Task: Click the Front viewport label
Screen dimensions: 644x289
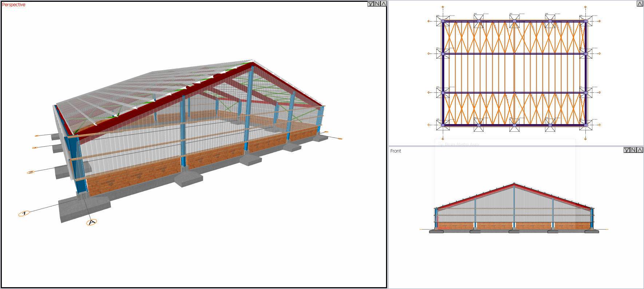Action: [395, 151]
